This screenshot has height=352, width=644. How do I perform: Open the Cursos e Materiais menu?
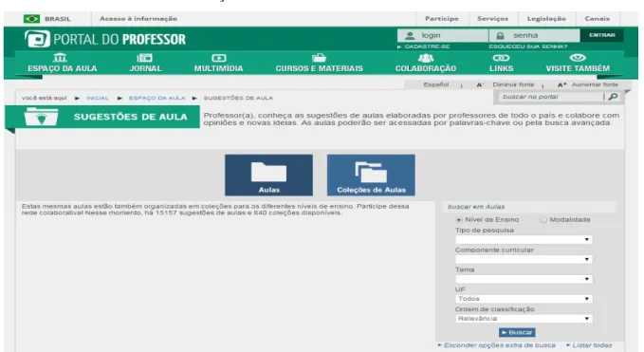319,68
